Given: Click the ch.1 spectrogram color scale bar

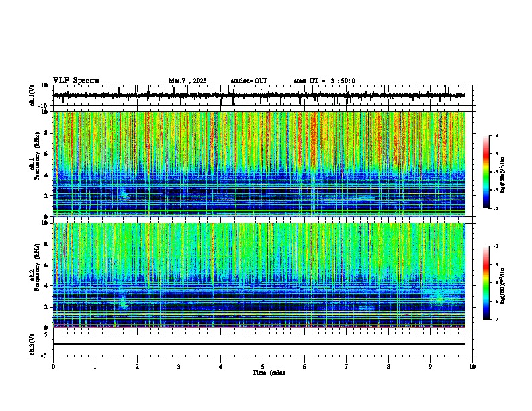Looking at the screenshot, I should 486,172.
